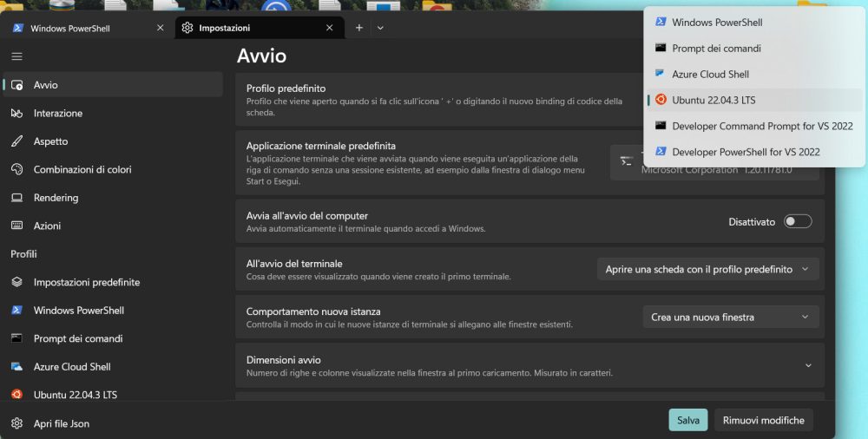Open the All'avvio del terminale dropdown
This screenshot has height=439, width=868.
click(x=707, y=269)
